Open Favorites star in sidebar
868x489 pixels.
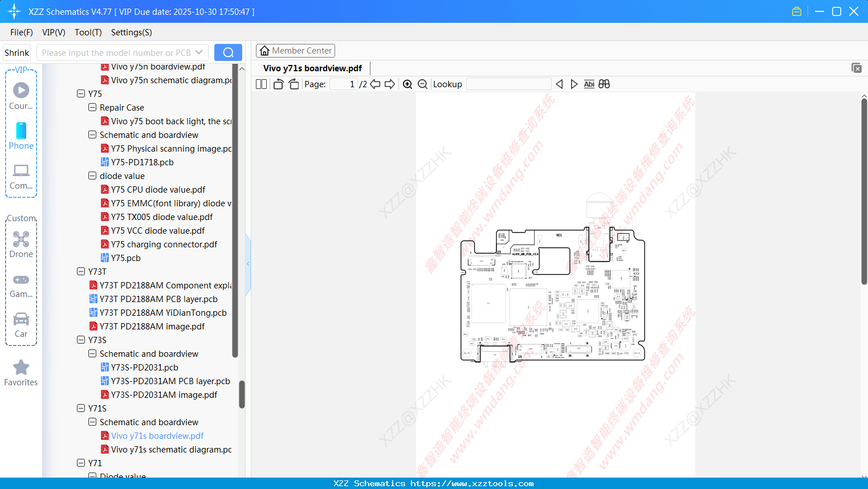(21, 373)
